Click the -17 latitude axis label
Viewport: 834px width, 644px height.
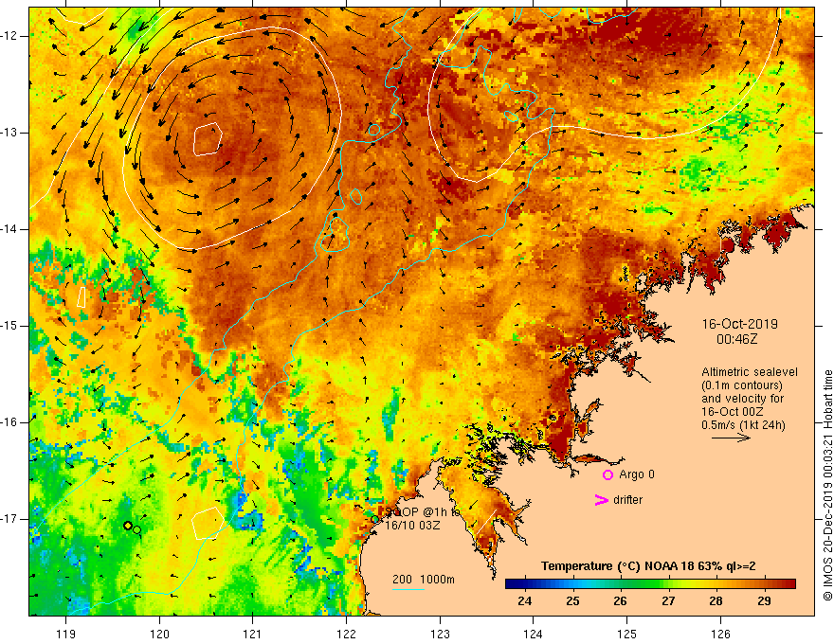[9, 519]
